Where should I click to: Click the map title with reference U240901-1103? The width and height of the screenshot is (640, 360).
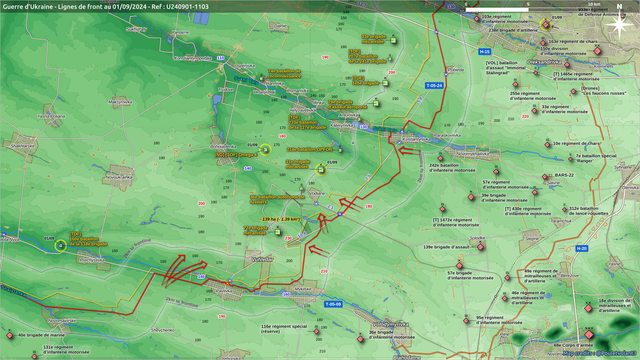coord(106,6)
